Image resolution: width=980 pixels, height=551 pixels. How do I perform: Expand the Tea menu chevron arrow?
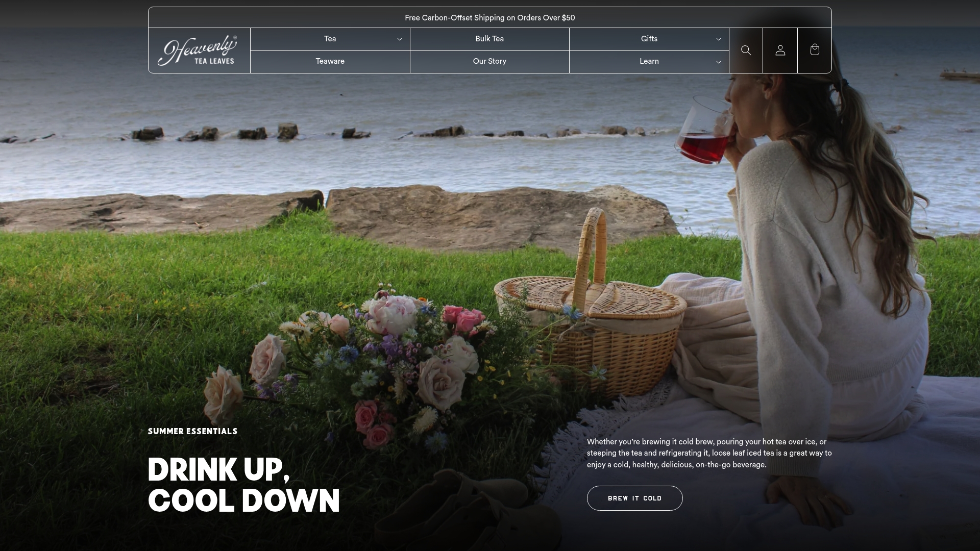pyautogui.click(x=400, y=39)
